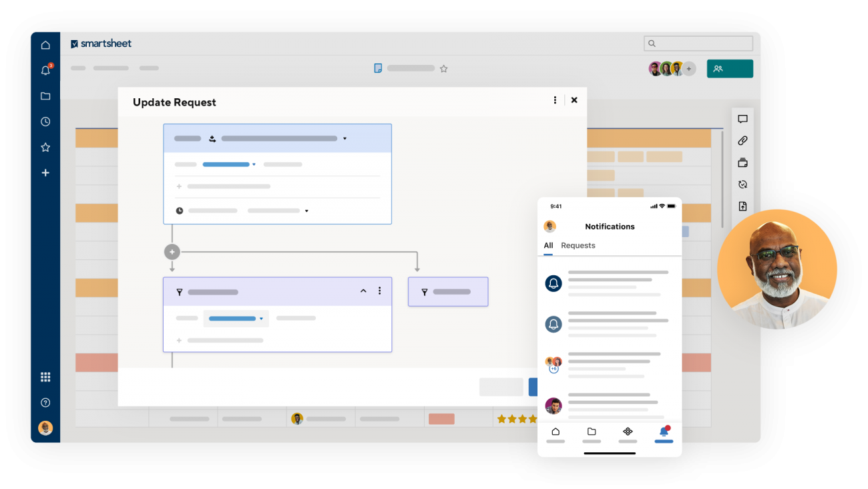Open Recents with the clock sidebar icon
Image resolution: width=868 pixels, height=489 pixels.
pyautogui.click(x=45, y=122)
